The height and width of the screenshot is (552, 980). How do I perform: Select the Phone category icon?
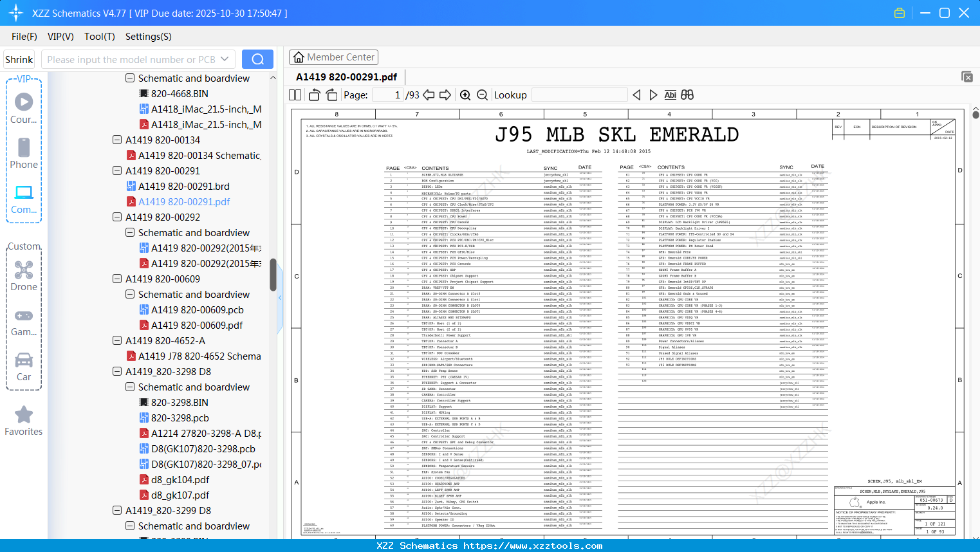click(24, 153)
